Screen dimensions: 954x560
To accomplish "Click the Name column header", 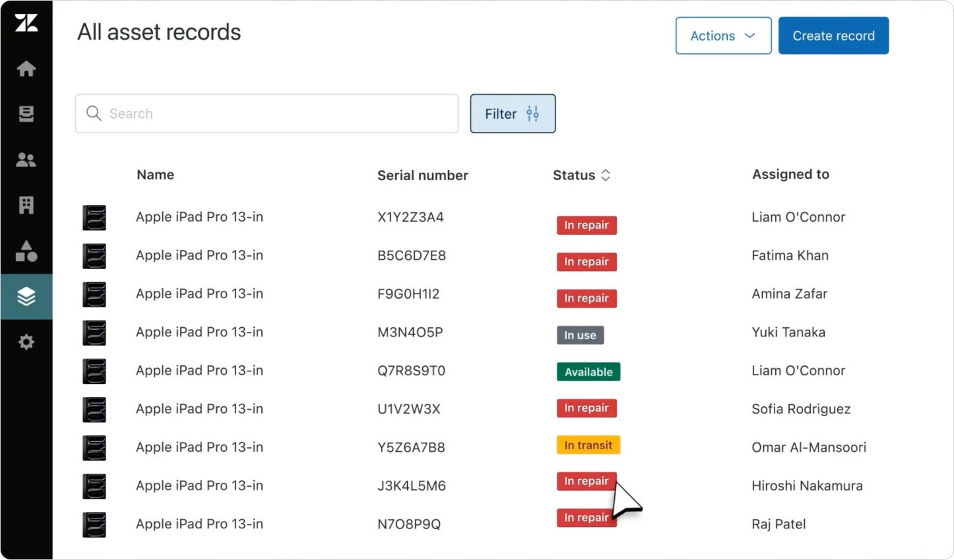I will pos(156,175).
